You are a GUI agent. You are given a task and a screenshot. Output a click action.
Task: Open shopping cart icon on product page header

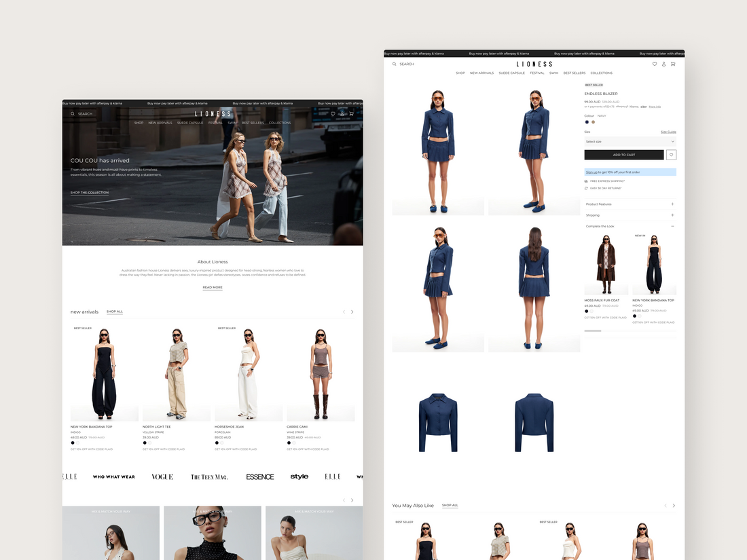(673, 64)
